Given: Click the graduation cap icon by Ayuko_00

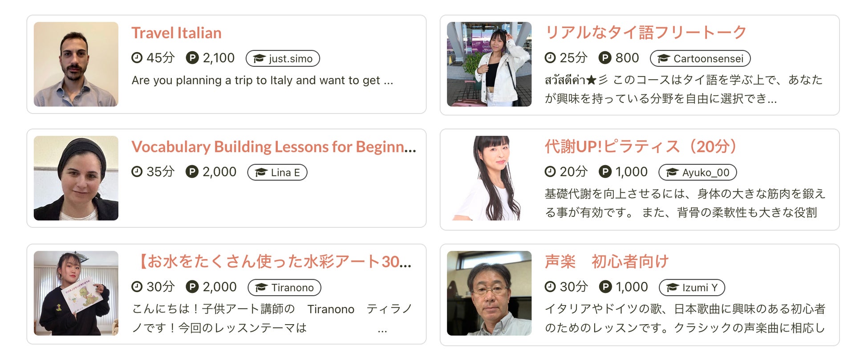Looking at the screenshot, I should coord(672,173).
